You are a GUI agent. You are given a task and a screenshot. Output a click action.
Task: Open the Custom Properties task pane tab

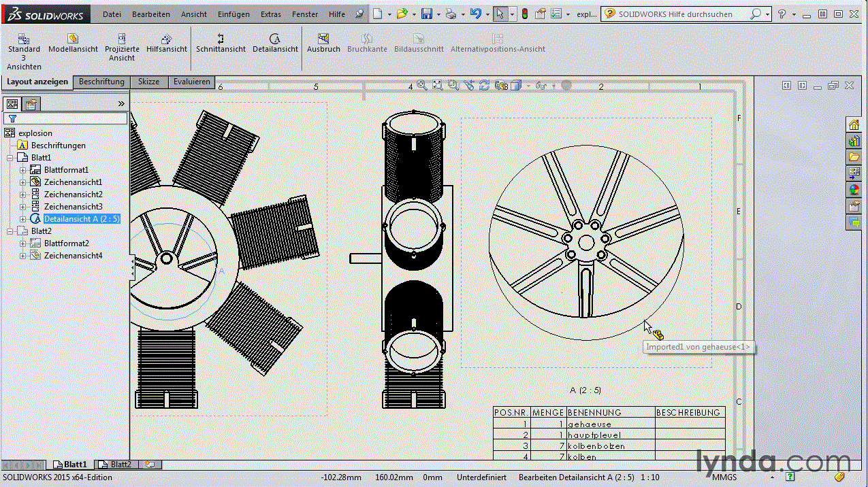tap(854, 205)
